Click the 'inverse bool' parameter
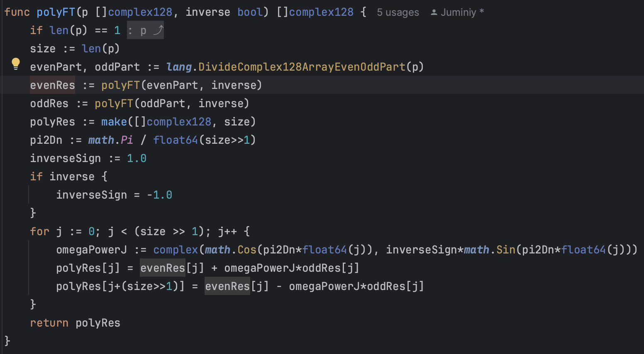 click(224, 12)
